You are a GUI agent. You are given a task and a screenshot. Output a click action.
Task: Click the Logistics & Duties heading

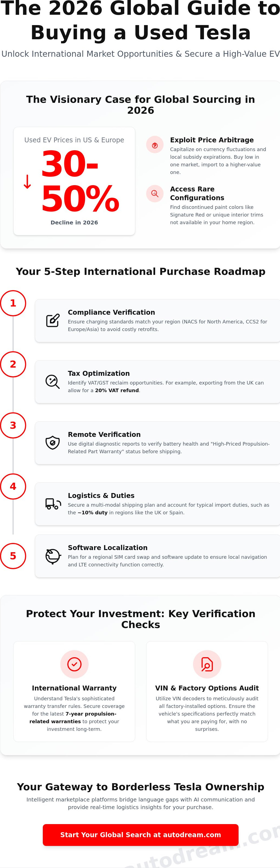coord(101,495)
